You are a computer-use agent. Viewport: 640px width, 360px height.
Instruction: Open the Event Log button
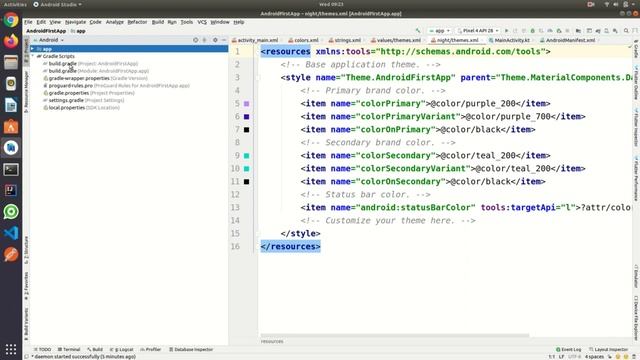point(569,349)
